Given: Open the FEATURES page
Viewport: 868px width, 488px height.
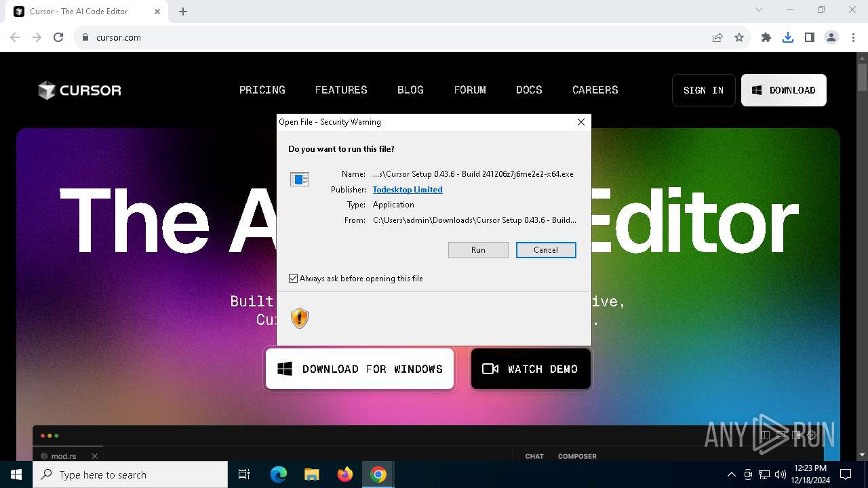Looking at the screenshot, I should tap(341, 90).
